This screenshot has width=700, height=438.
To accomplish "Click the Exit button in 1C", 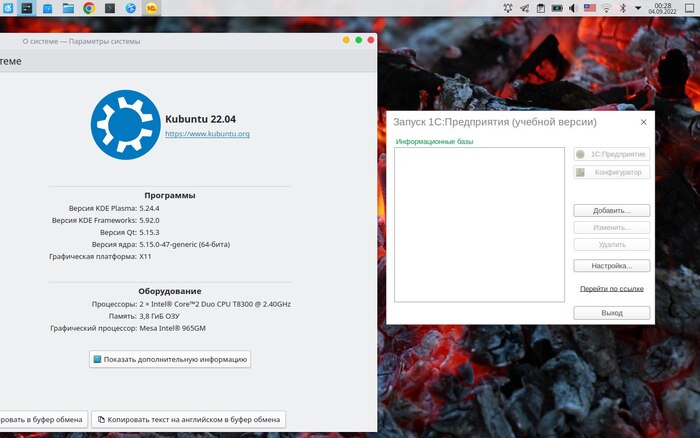I will [612, 313].
